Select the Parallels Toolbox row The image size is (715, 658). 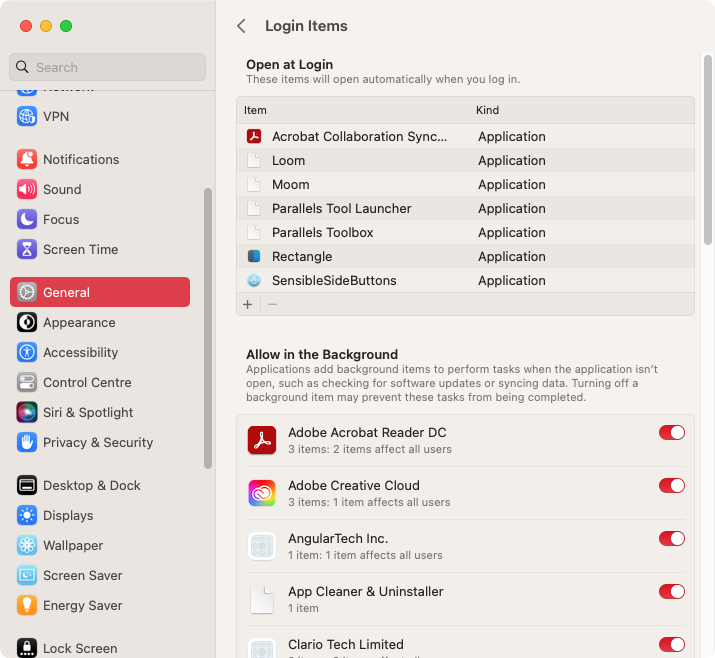465,233
